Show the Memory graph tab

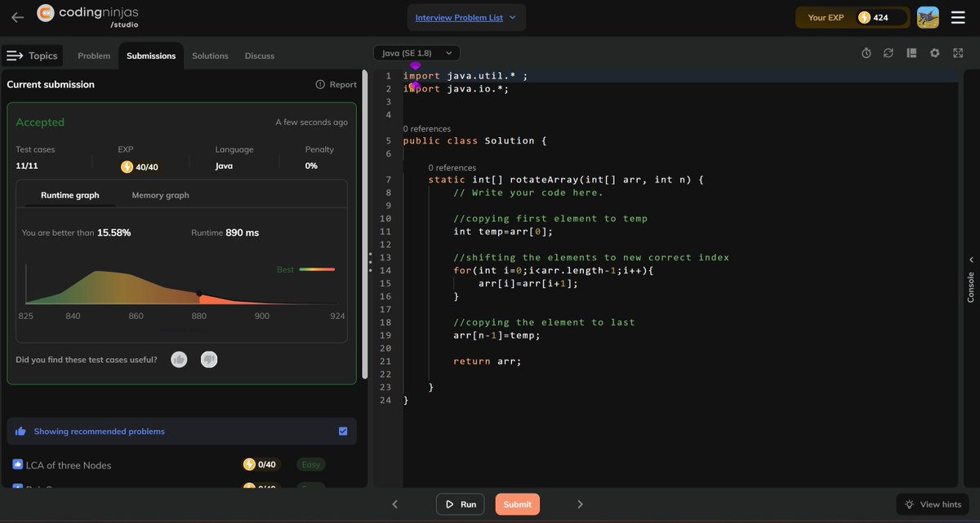[161, 195]
